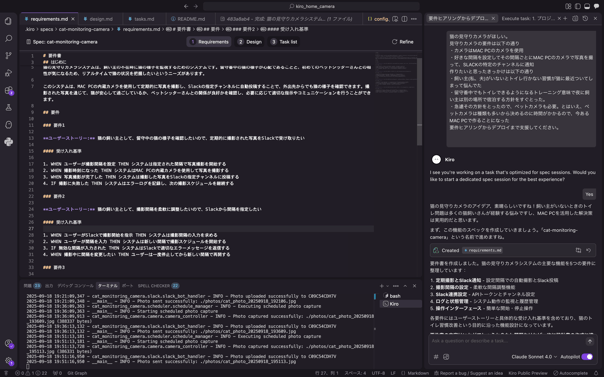Open the markdown preview icon in editor toolbar
The height and width of the screenshot is (377, 604).
point(395,19)
